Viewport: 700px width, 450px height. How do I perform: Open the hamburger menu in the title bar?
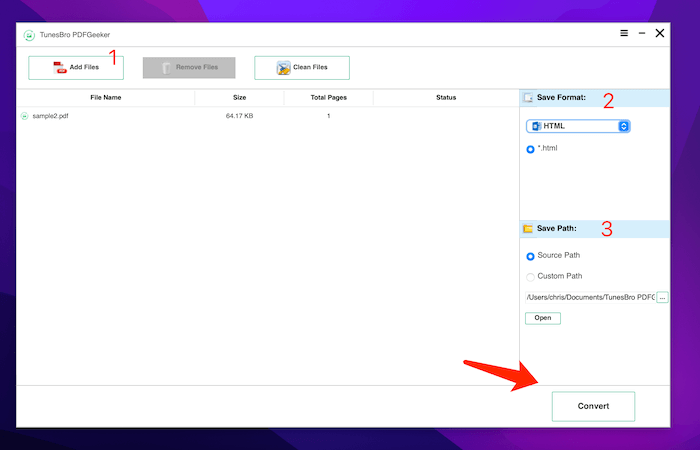coord(624,33)
